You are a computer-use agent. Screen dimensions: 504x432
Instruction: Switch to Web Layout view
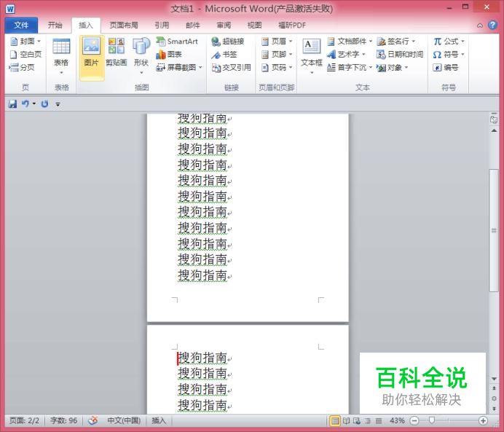pos(357,420)
